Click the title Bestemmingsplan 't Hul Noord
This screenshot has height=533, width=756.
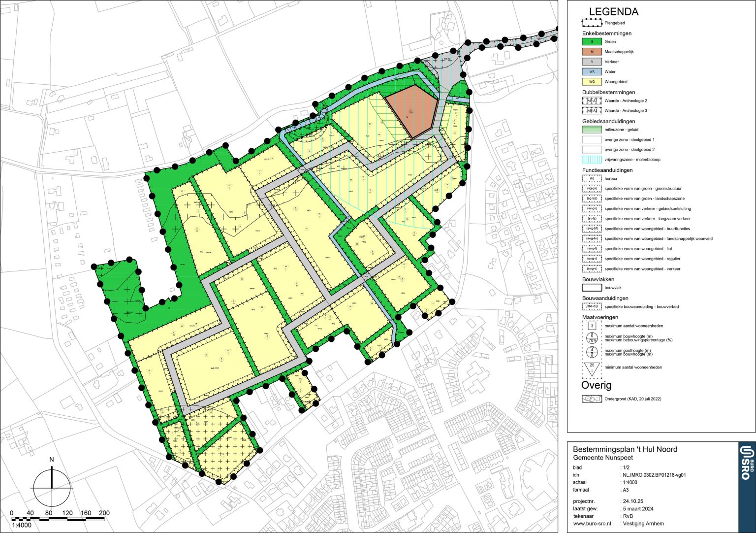pyautogui.click(x=625, y=449)
